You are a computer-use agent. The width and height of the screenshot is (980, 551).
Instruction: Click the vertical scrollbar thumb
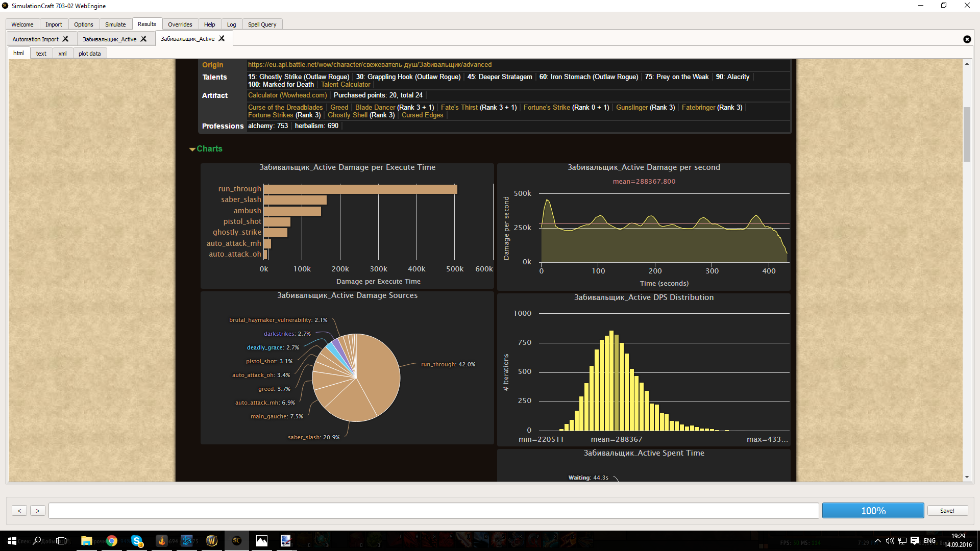coord(967,135)
